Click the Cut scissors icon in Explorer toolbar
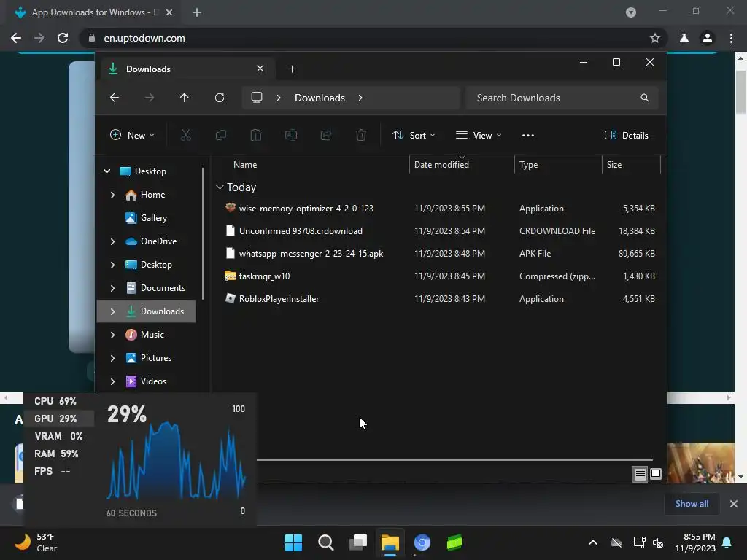The height and width of the screenshot is (560, 747). [x=186, y=135]
